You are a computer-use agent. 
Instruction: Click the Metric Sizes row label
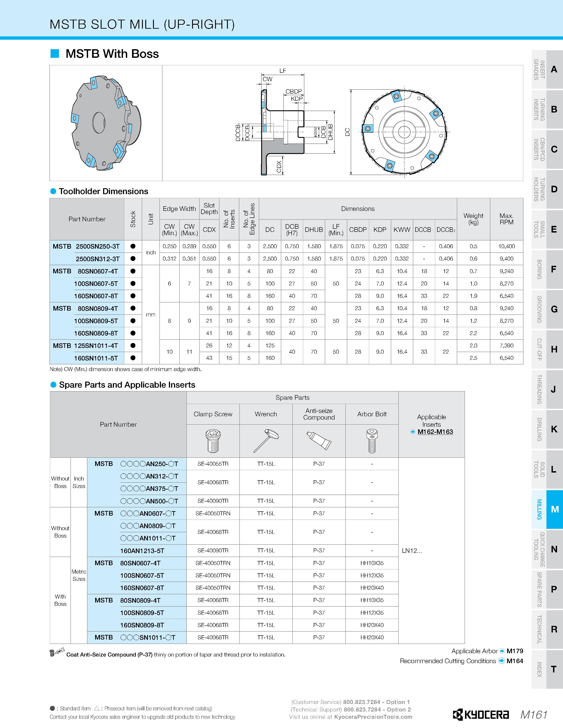[79, 575]
